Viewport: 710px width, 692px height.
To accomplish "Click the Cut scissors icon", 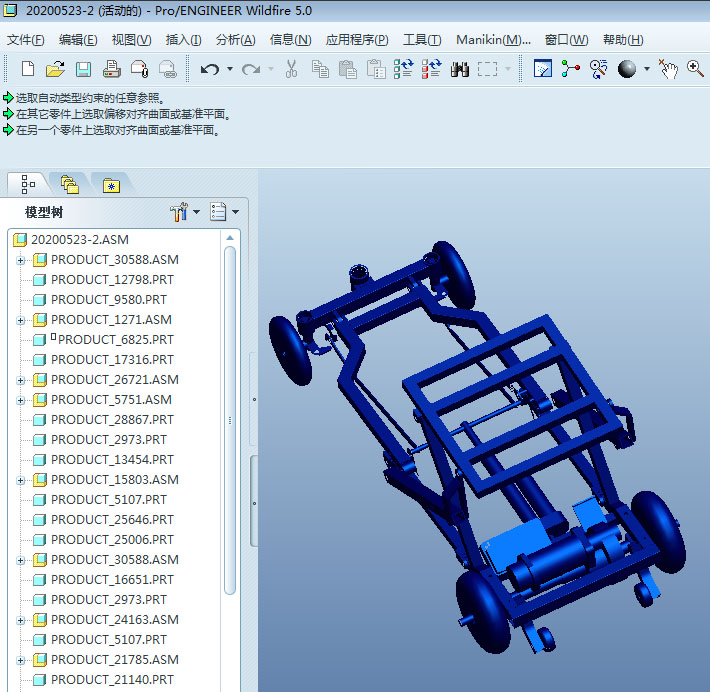I will point(291,69).
